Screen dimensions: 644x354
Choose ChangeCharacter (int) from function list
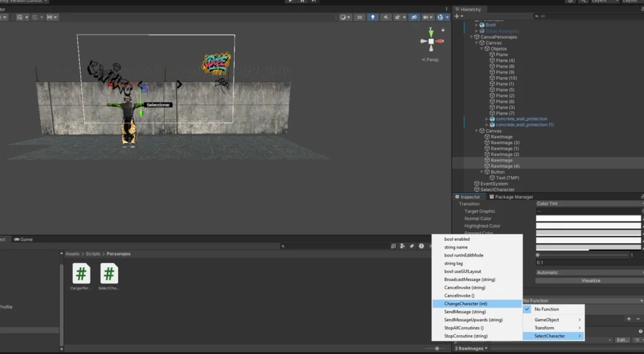[x=465, y=304]
